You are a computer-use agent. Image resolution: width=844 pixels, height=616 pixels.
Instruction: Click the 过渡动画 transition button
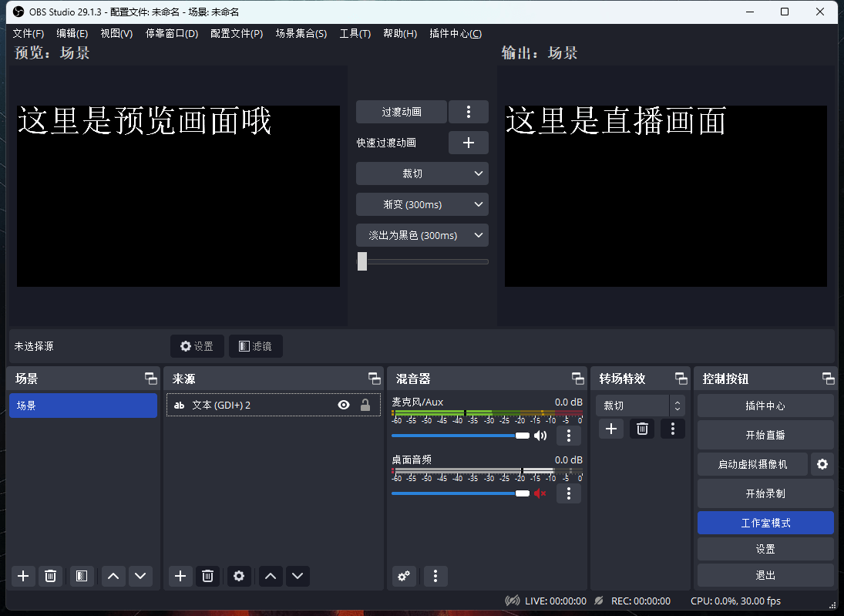click(x=402, y=112)
